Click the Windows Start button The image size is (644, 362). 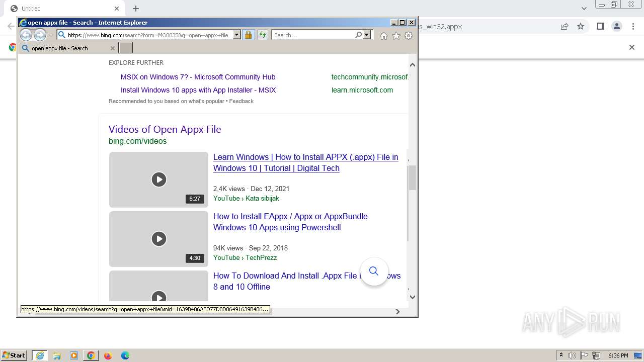pyautogui.click(x=14, y=355)
